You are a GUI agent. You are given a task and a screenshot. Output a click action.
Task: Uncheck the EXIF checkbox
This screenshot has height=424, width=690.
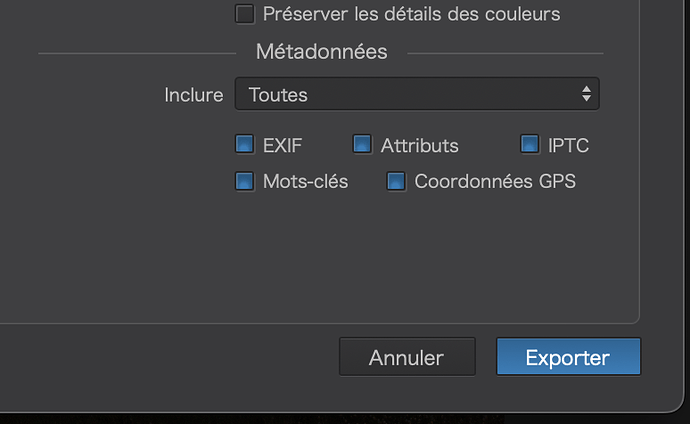pos(245,144)
